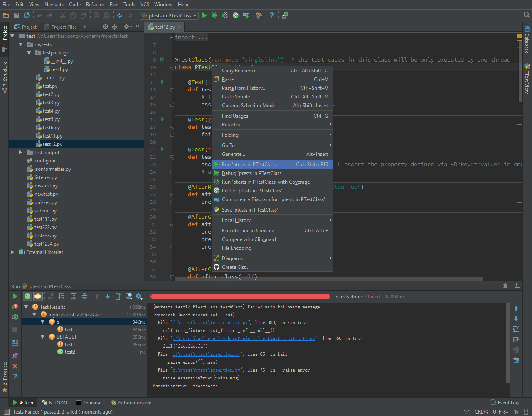Click the Save All disk icon
532x416 pixels.
point(16,15)
